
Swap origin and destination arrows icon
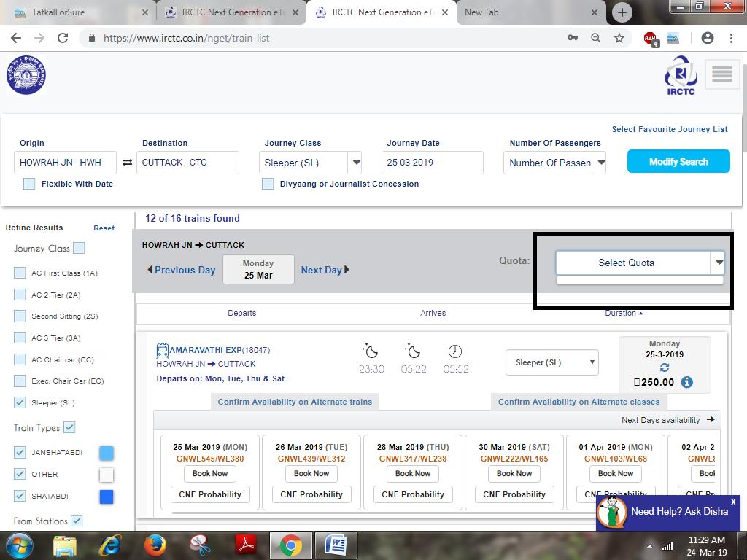pyautogui.click(x=127, y=163)
